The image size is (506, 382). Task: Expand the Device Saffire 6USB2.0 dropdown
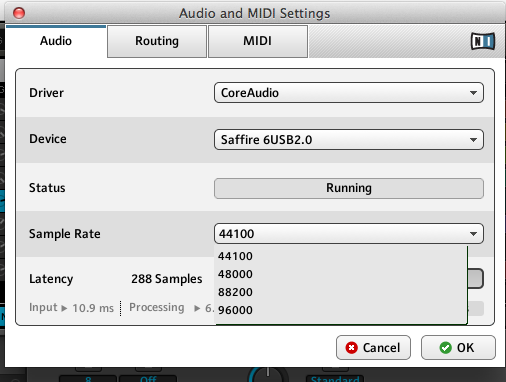349,139
